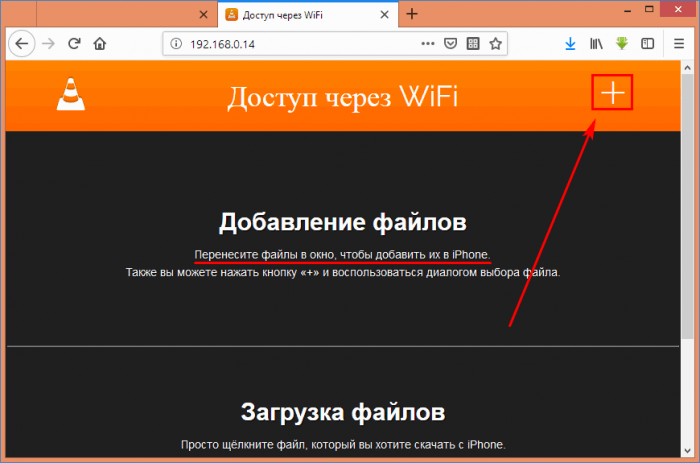Select the first blank tab

pos(127,15)
